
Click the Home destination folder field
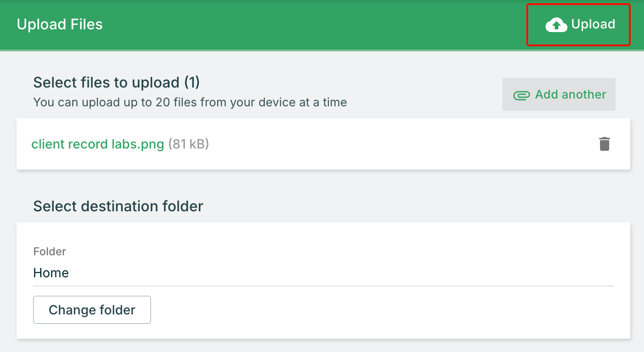coord(51,273)
